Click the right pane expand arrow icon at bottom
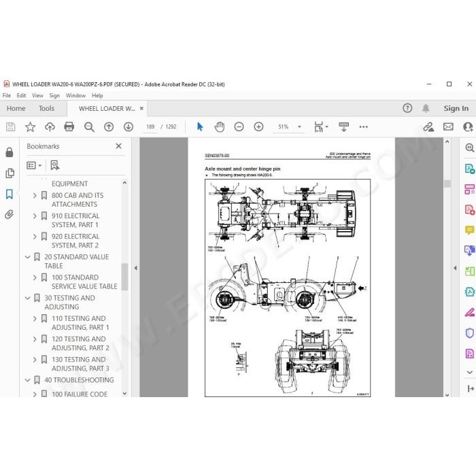This screenshot has width=476, height=476. tap(471, 388)
